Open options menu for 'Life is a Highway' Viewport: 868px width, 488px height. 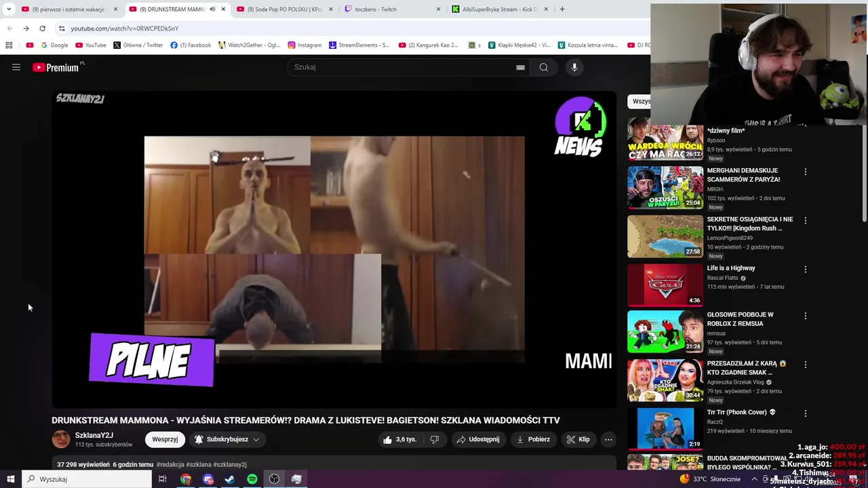point(806,269)
